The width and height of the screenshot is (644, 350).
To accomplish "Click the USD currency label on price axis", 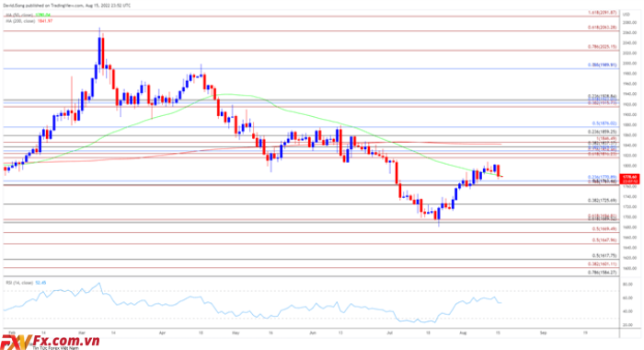I will (627, 15).
